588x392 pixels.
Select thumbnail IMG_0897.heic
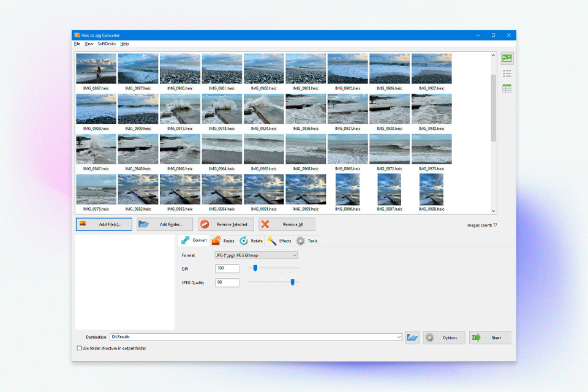138,69
